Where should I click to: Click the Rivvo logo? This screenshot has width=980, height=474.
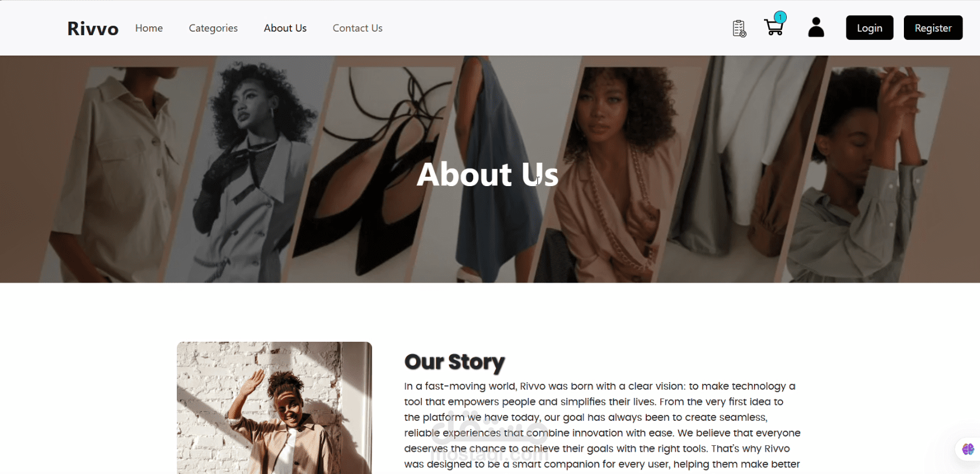pyautogui.click(x=92, y=28)
